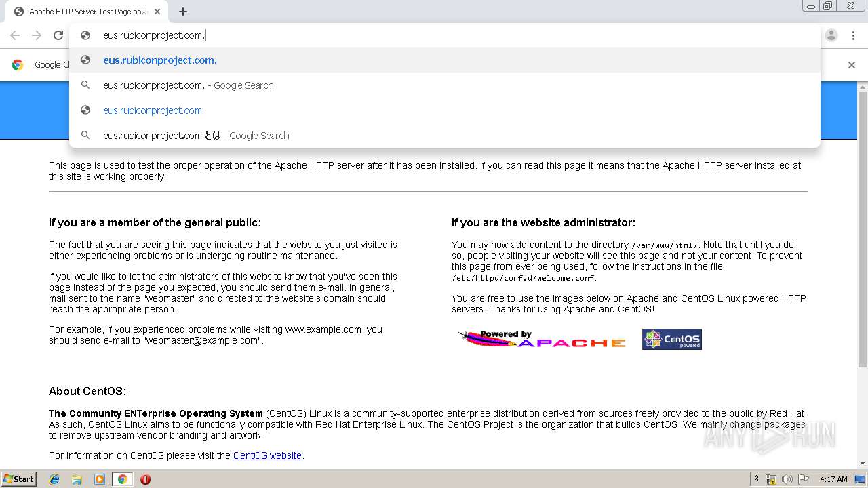
Task: Click the 4:17 AM system clock
Action: pyautogui.click(x=833, y=479)
